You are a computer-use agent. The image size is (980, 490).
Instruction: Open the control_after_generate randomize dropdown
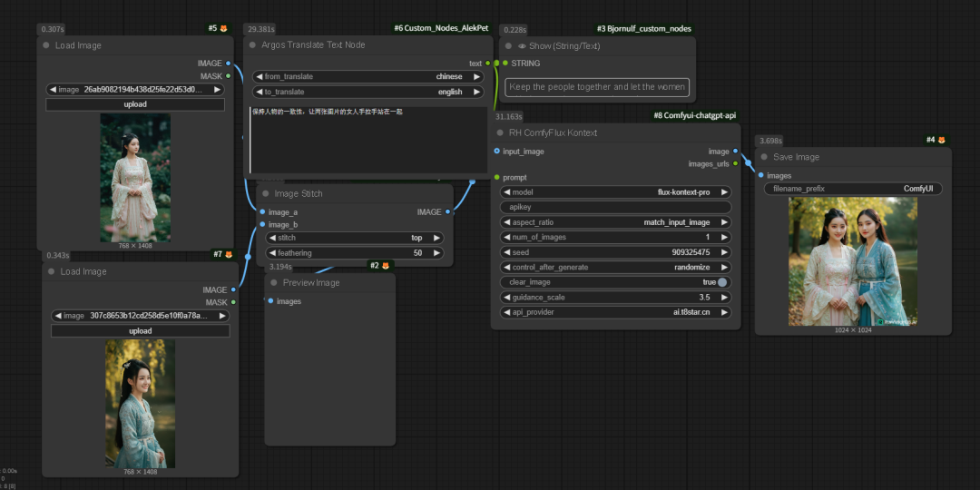click(x=615, y=267)
